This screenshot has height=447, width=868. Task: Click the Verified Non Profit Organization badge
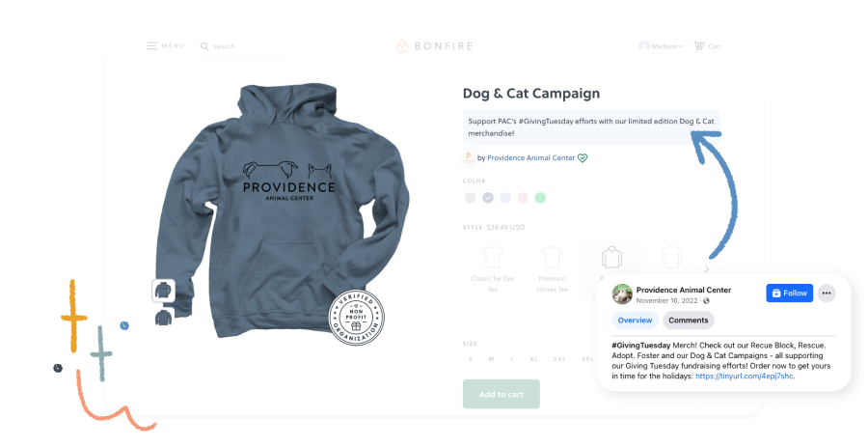coord(356,318)
